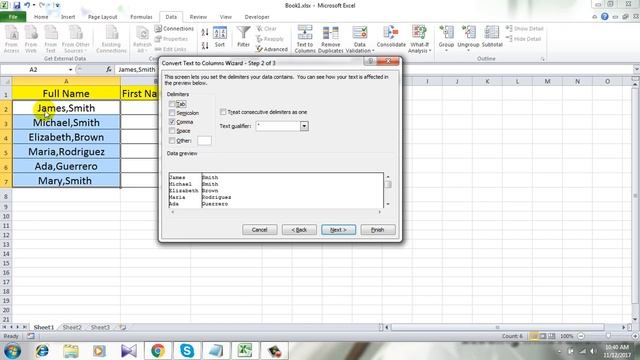Enable the Other delimiter checkbox
The image size is (640, 360).
[172, 140]
